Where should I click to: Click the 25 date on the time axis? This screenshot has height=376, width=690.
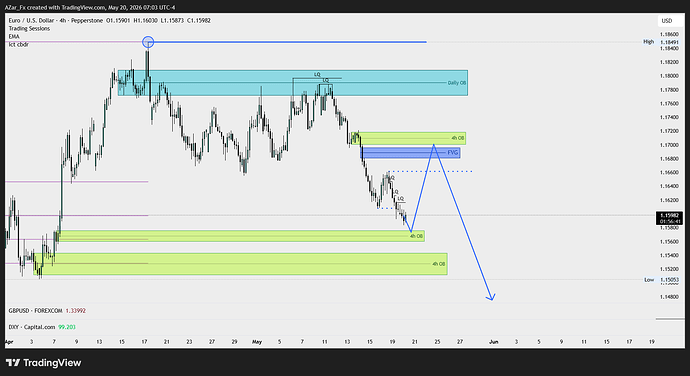click(x=437, y=342)
